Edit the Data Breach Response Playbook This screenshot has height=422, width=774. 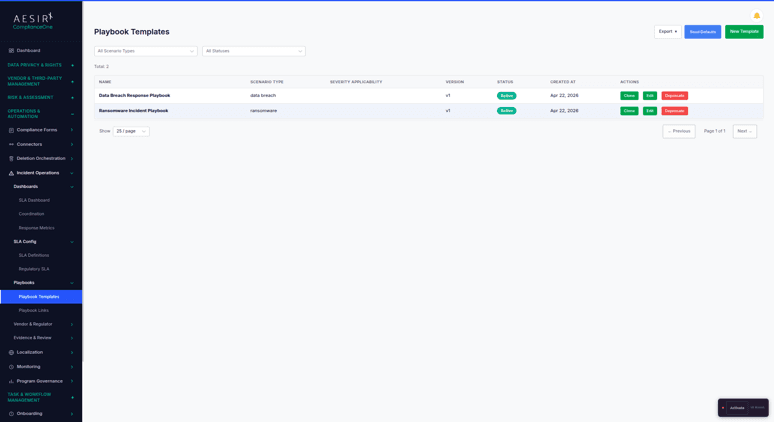coord(650,96)
